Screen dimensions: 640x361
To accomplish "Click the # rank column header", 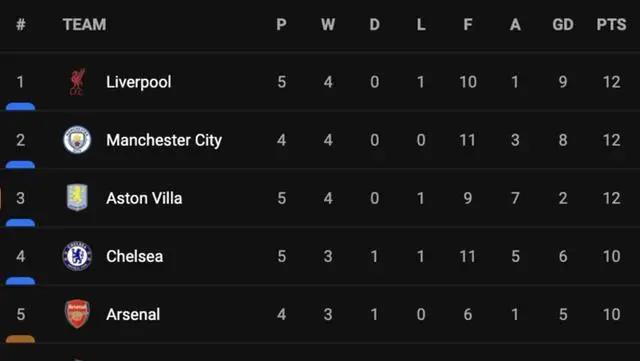I will pos(21,25).
